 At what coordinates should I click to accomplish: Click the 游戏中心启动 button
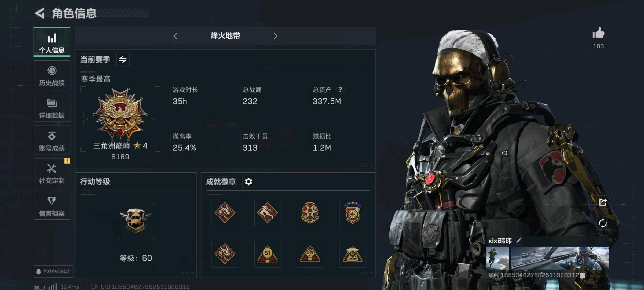coord(53,271)
